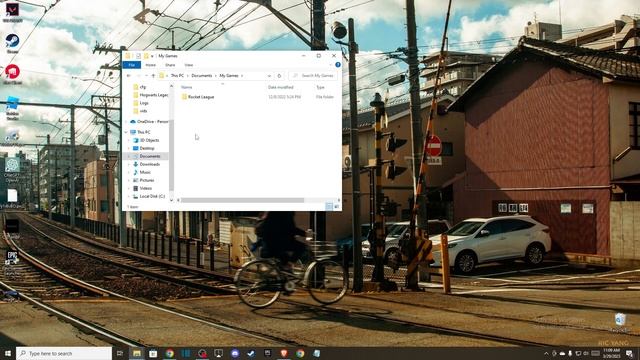Select Downloads in the navigation pane

point(147,164)
